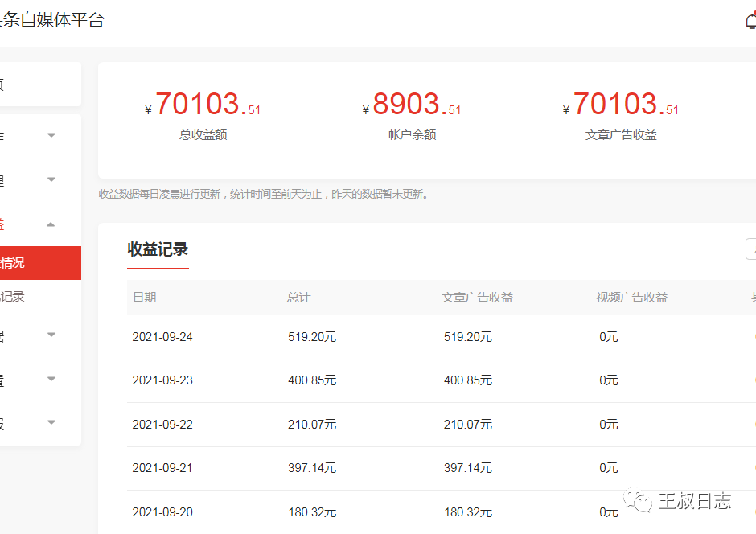Collapse the expanded sidebar section with up arrow
756x534 pixels.
point(51,224)
